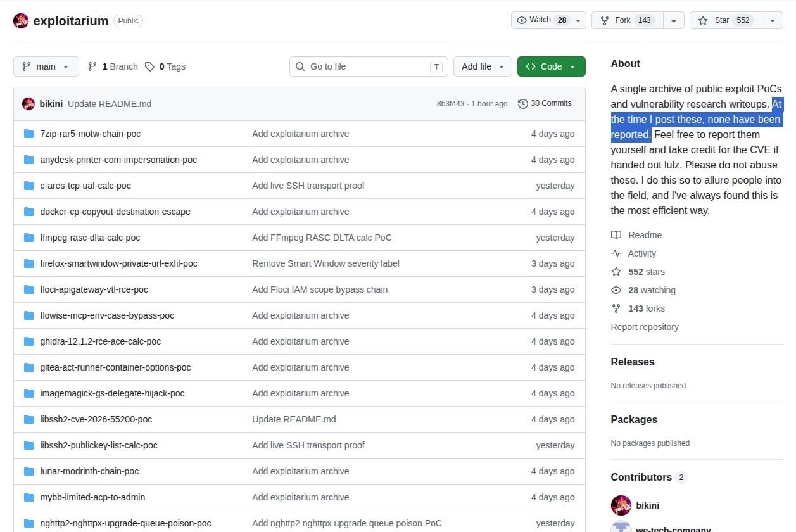Expand the Watch notifications dropdown arrow

point(578,21)
